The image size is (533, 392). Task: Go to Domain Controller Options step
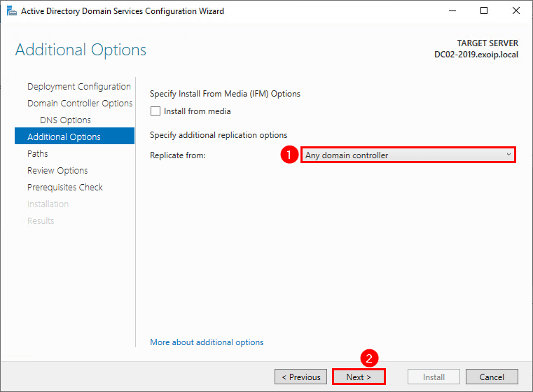tap(80, 104)
